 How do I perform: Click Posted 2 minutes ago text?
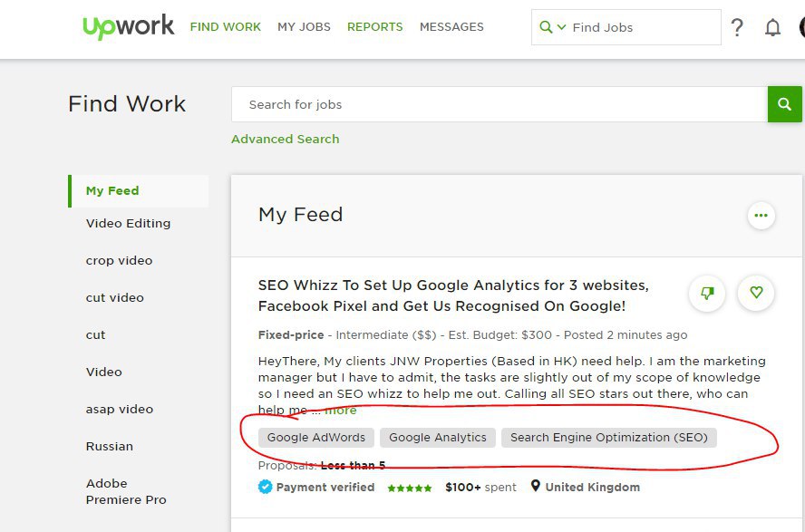coord(626,335)
